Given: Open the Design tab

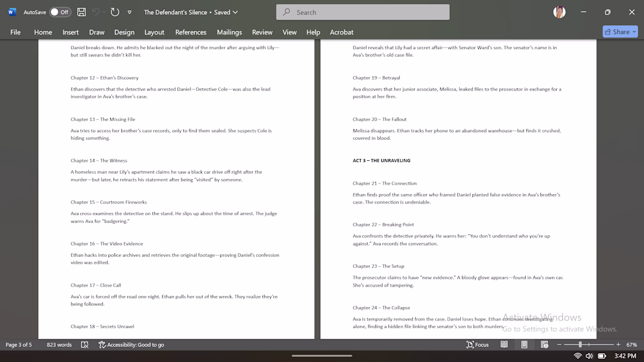Looking at the screenshot, I should click(125, 32).
